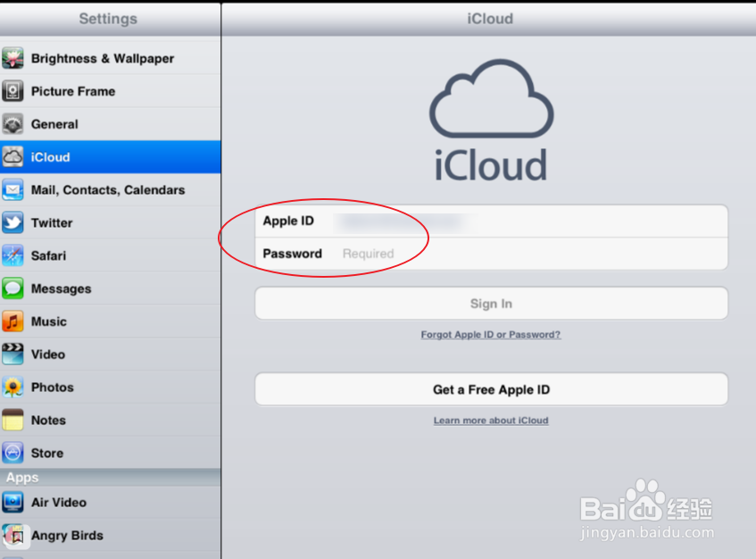Open Video settings row
This screenshot has height=559, width=756.
(111, 354)
